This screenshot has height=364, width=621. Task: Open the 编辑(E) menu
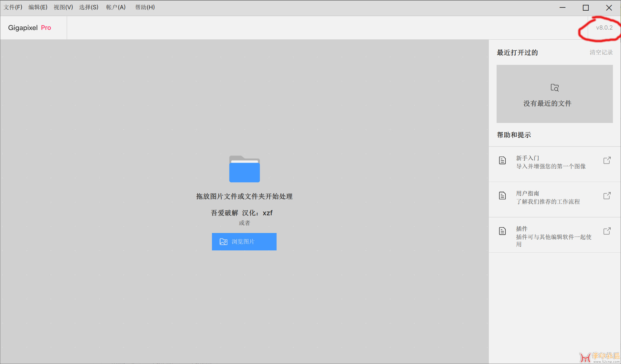(x=38, y=7)
